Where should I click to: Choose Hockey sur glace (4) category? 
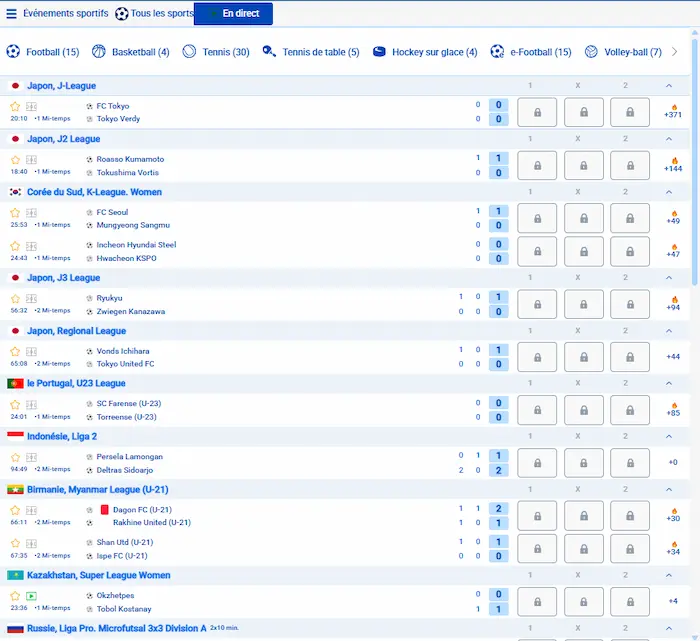[425, 52]
